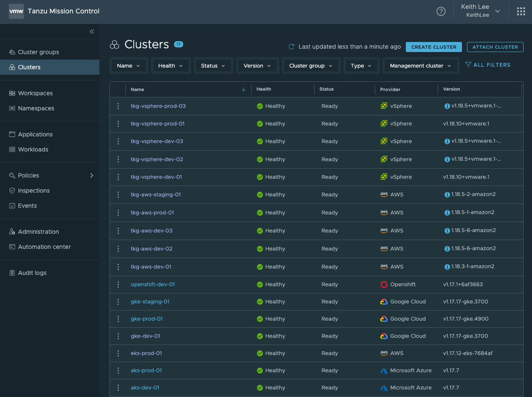The image size is (532, 397).
Task: Open row actions menu for tkg-vsphere-prod-03
Action: [x=118, y=106]
